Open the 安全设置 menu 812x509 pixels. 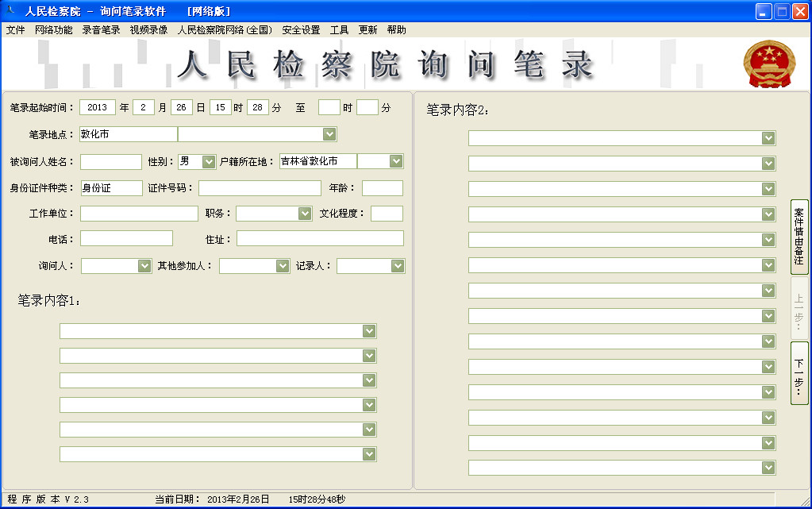click(300, 29)
